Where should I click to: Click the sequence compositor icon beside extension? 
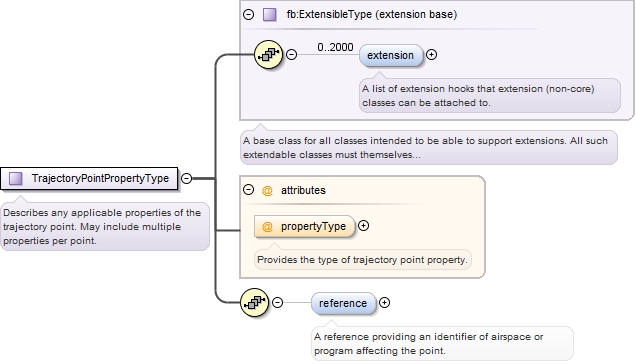(x=268, y=54)
